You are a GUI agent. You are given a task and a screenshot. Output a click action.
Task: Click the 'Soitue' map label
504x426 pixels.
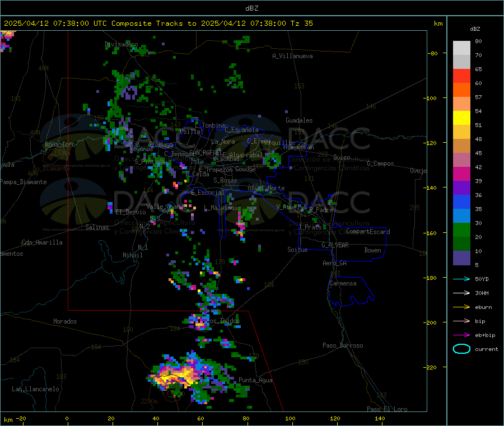tap(297, 250)
